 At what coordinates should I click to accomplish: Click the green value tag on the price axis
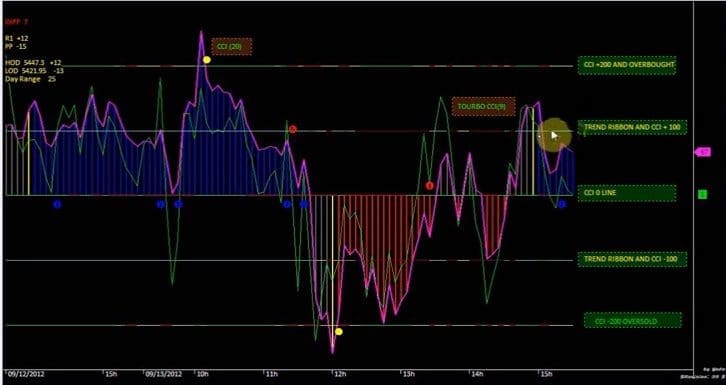point(702,194)
